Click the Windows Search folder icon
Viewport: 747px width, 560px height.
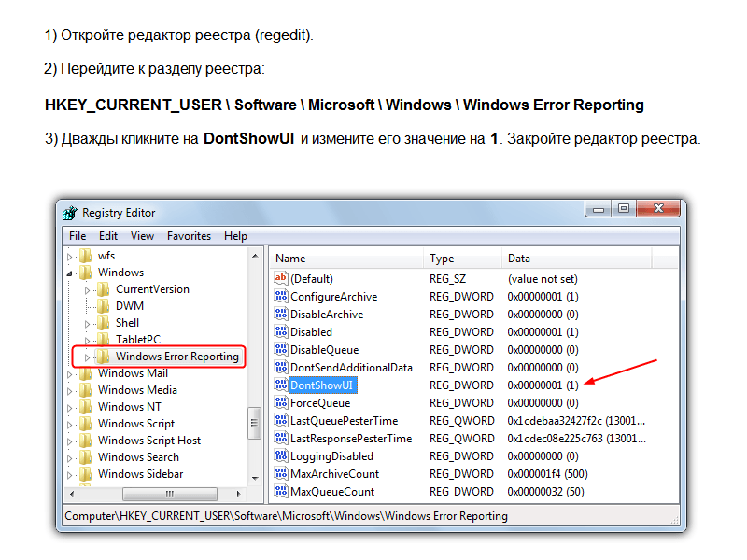(x=86, y=457)
